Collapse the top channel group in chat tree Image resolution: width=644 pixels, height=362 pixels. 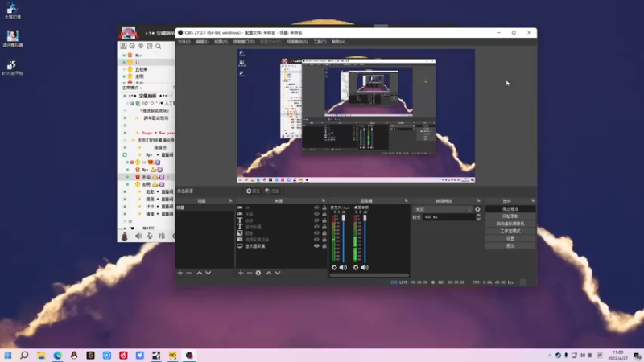(125, 96)
